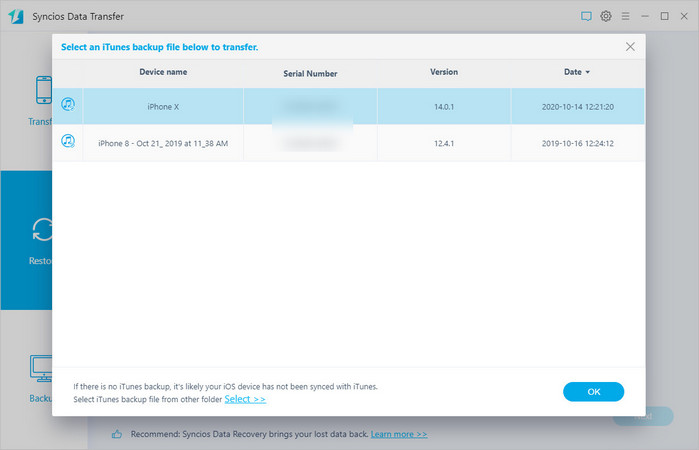This screenshot has height=450, width=699.
Task: Click the Syncios Data Transfer logo icon
Action: pos(16,17)
